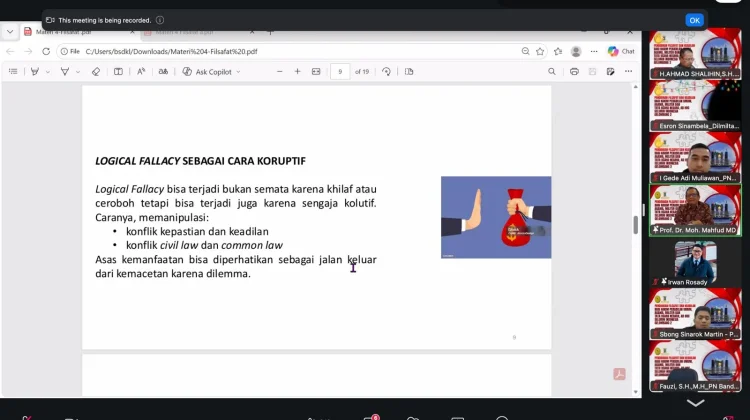
Task: Select Esron Sinambela participant video
Action: 695,105
